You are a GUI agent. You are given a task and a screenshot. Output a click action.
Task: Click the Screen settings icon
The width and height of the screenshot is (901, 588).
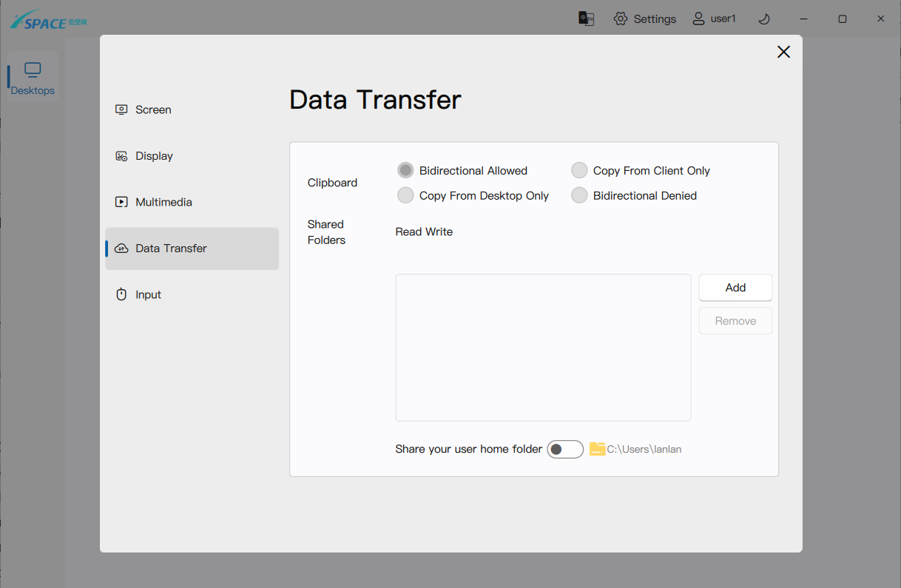121,109
